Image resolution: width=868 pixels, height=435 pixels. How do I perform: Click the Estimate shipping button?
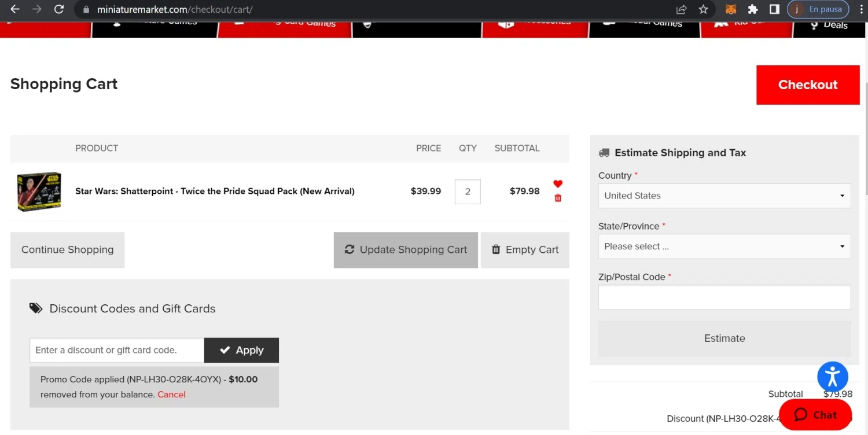pyautogui.click(x=724, y=338)
